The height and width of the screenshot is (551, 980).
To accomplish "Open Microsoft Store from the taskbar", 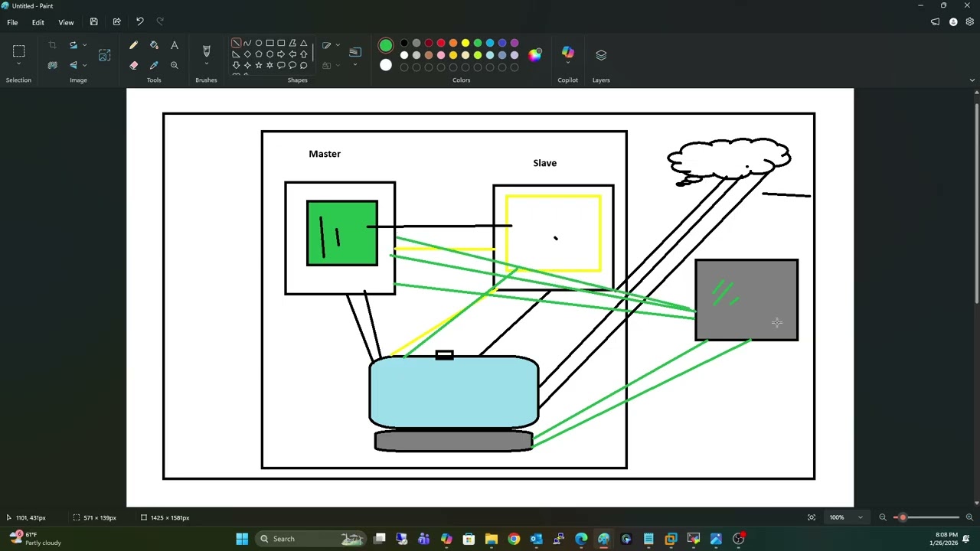I will (469, 539).
